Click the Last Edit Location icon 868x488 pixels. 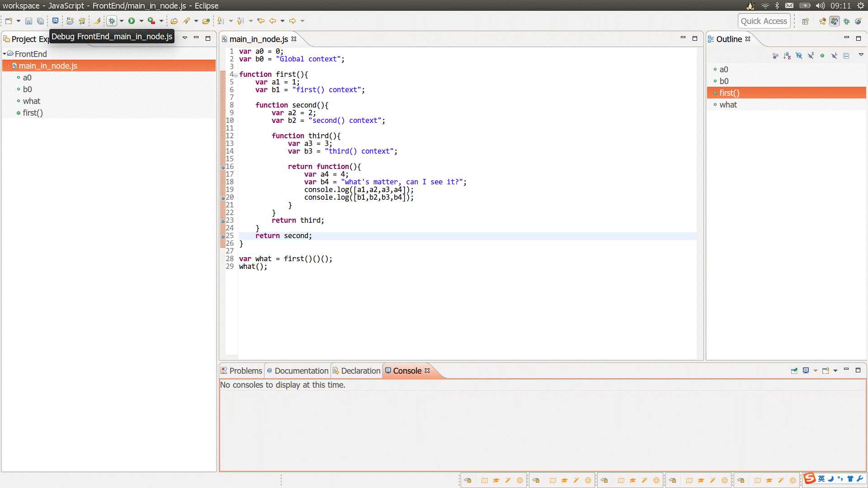[261, 21]
